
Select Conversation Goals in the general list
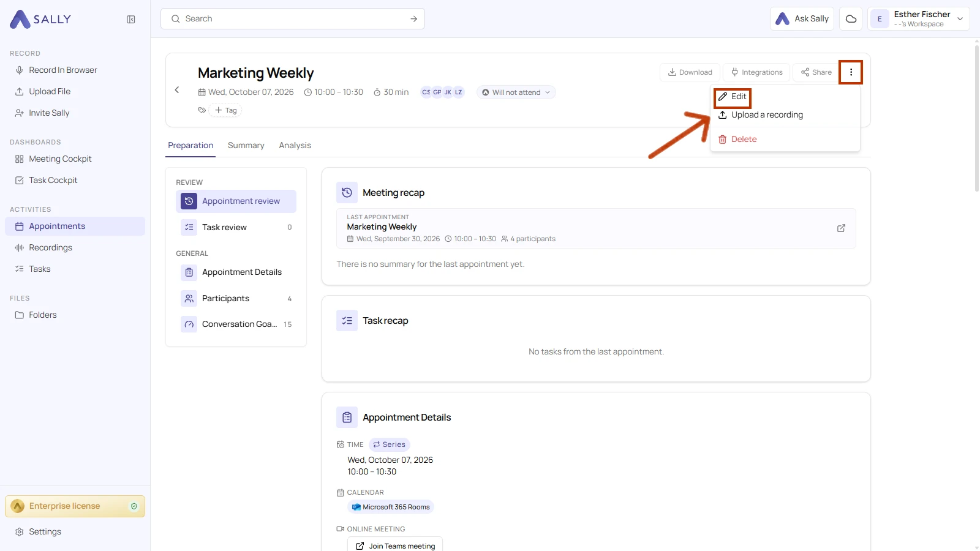(x=236, y=324)
